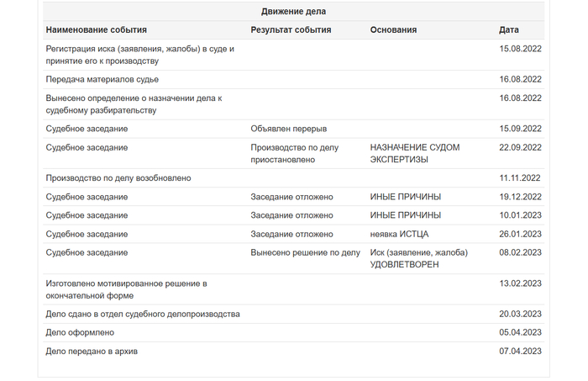Click the date 11.11.2022
588x381 pixels.
pyautogui.click(x=520, y=178)
